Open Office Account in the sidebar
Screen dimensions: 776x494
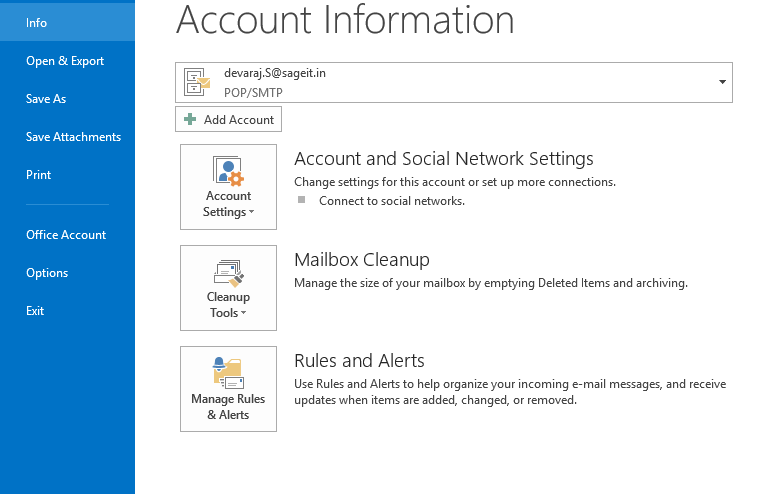66,235
